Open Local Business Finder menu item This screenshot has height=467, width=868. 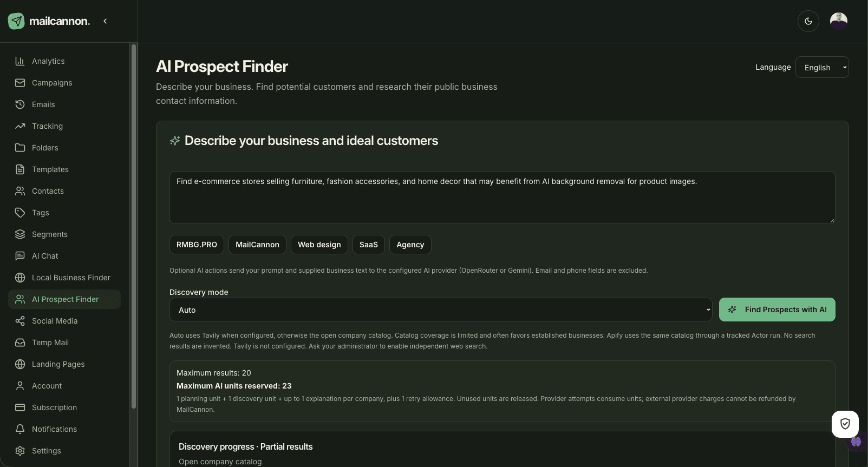point(64,278)
